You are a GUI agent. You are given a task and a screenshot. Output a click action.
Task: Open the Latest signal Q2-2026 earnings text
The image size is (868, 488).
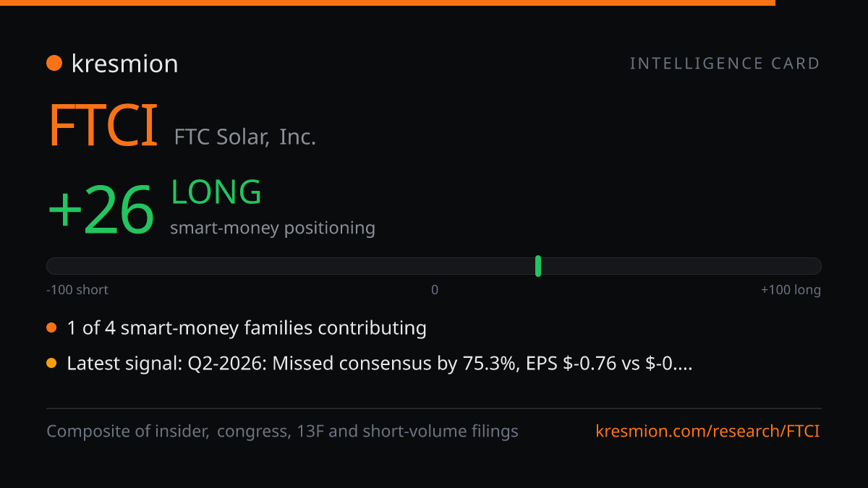click(380, 364)
